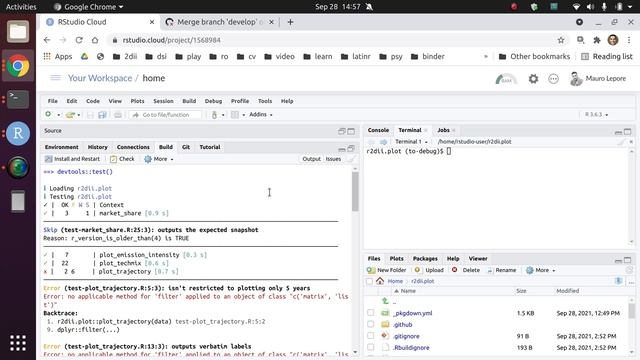Click Install and Restart button
The image size is (640, 360).
click(72, 159)
